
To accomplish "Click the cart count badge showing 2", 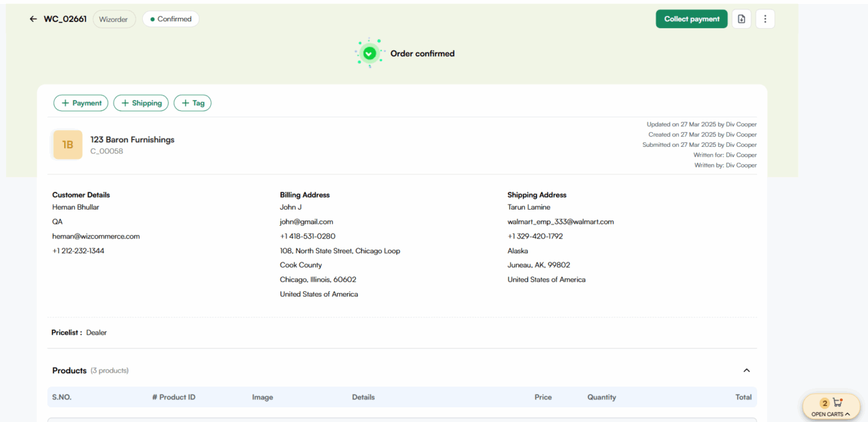I will (825, 403).
